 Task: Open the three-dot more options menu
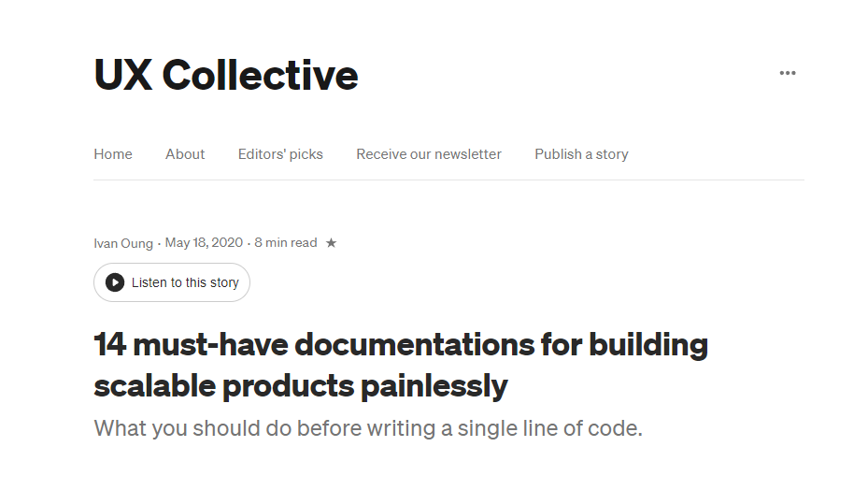coord(787,73)
